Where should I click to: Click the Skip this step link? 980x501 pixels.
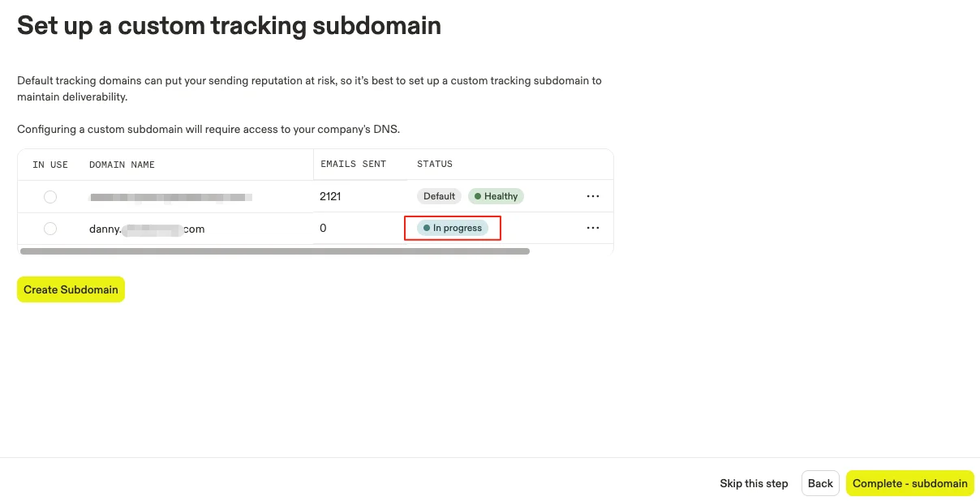tap(754, 483)
